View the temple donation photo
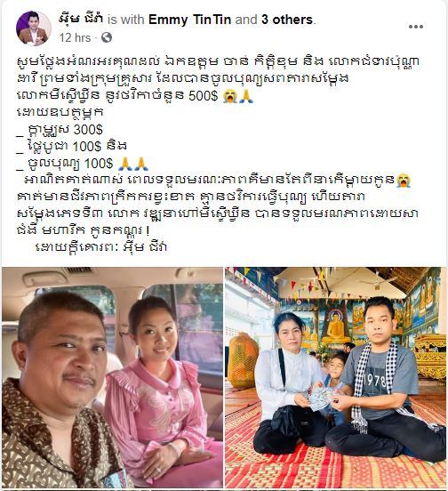Viewport: 448px width, 491px height. [x=336, y=377]
